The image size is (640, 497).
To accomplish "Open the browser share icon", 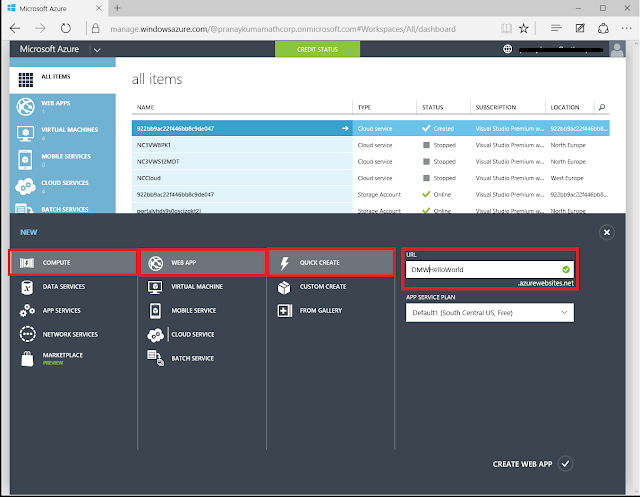I will (x=603, y=29).
